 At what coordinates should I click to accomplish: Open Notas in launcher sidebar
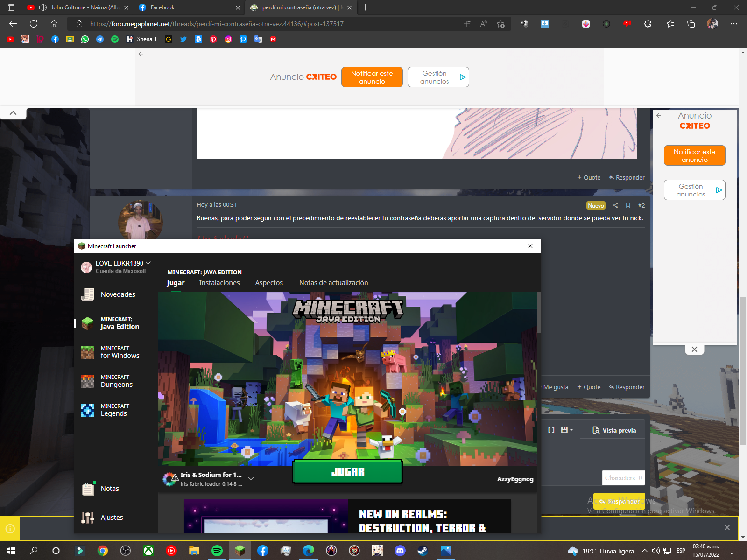[x=110, y=489]
